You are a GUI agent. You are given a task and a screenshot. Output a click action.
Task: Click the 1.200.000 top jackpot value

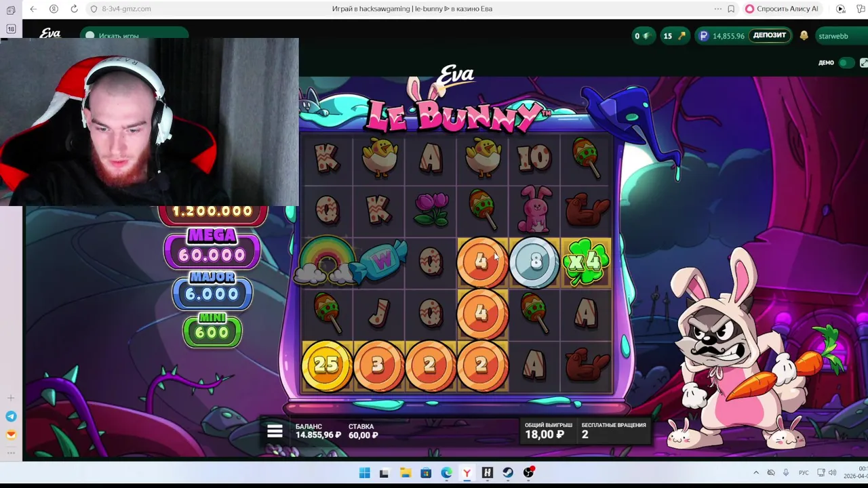coord(213,211)
